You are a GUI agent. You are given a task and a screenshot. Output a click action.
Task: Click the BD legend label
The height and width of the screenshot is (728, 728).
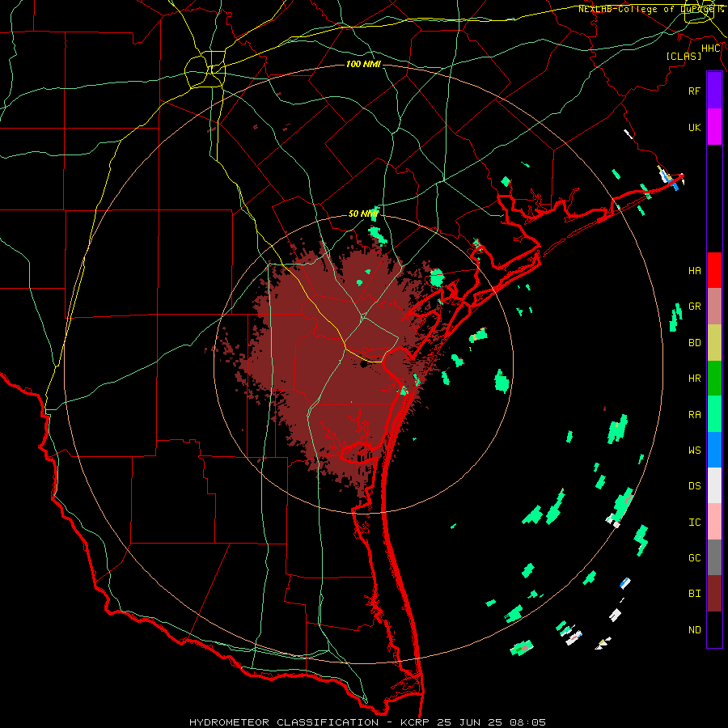[x=695, y=343]
